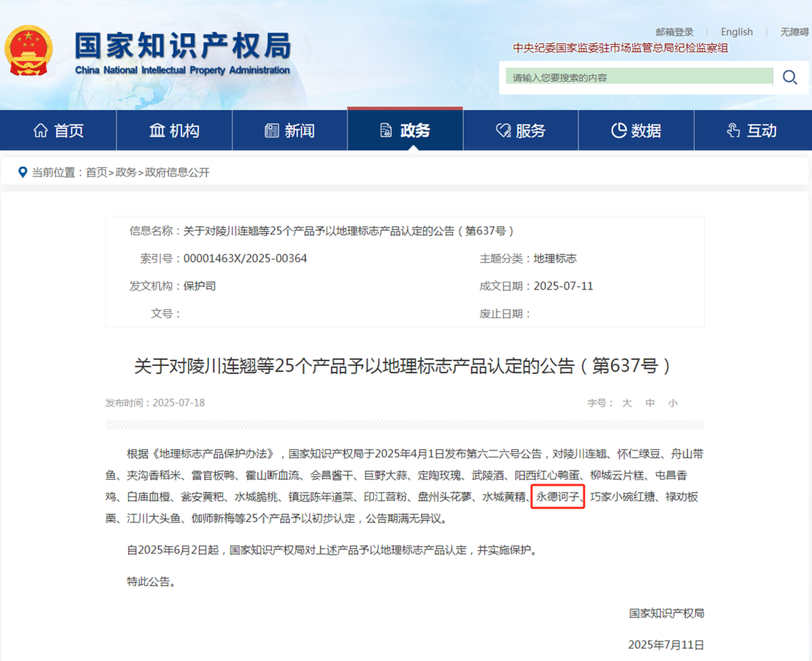Switch to the English site
Image resolution: width=812 pixels, height=661 pixels.
coord(737,32)
